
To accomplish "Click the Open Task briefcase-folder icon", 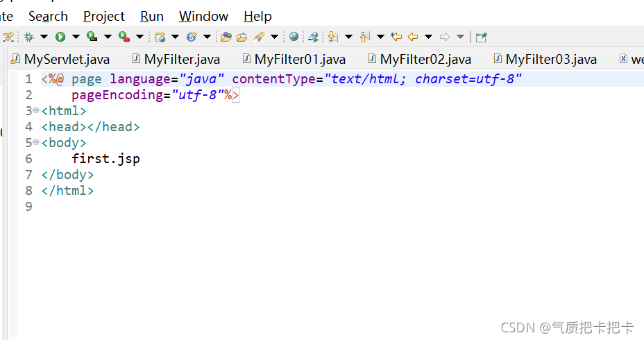I will [x=242, y=37].
